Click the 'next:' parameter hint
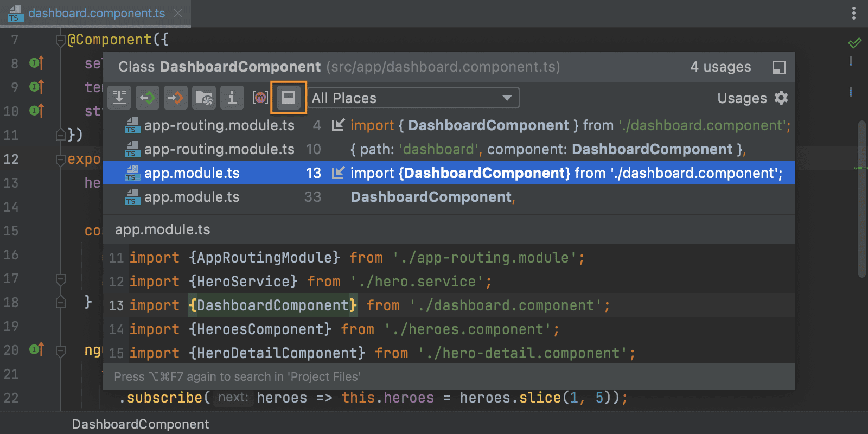This screenshot has width=868, height=434. coord(233,398)
